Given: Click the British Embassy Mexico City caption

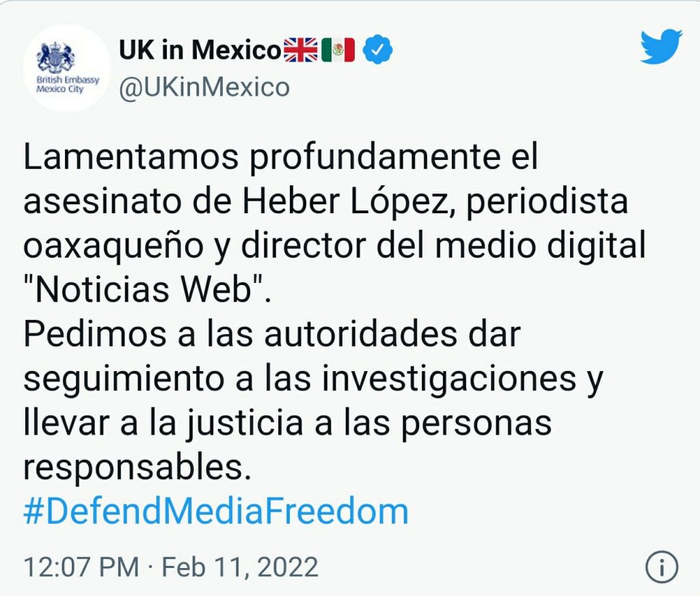Looking at the screenshot, I should [x=68, y=84].
